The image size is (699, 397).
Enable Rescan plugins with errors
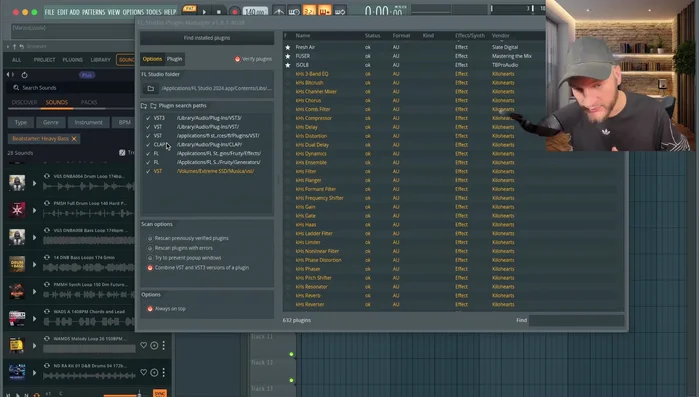click(x=150, y=248)
